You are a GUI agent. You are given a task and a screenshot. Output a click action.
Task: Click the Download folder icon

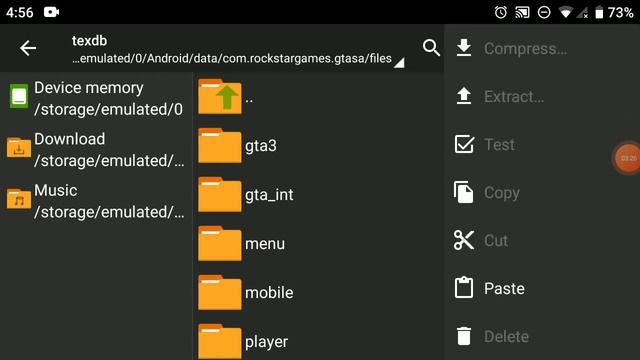19,147
